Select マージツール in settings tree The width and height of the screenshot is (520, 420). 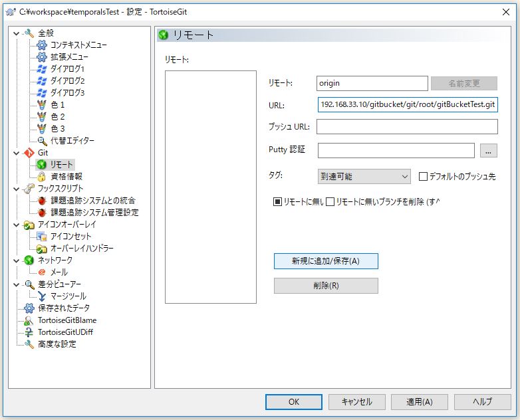[68, 296]
